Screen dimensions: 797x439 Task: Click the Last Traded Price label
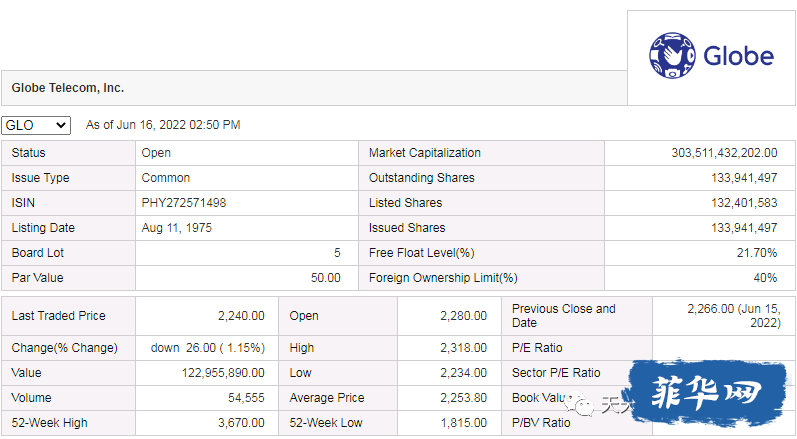coord(58,316)
